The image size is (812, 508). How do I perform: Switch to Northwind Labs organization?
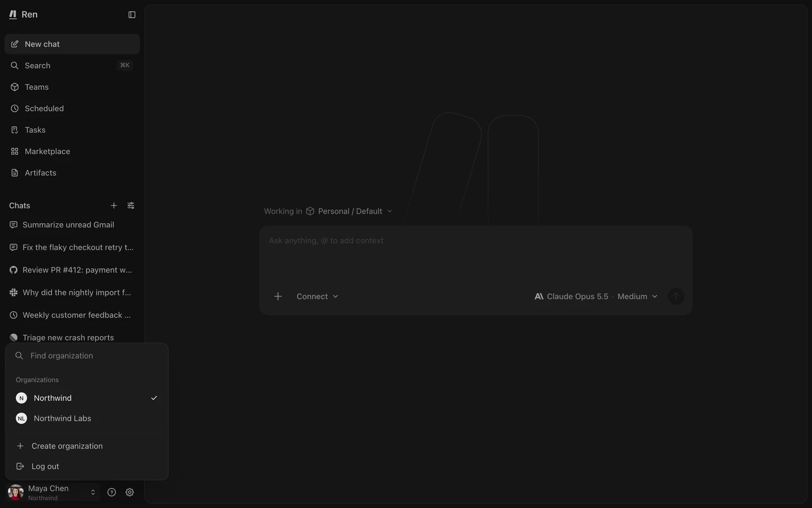[x=87, y=418]
